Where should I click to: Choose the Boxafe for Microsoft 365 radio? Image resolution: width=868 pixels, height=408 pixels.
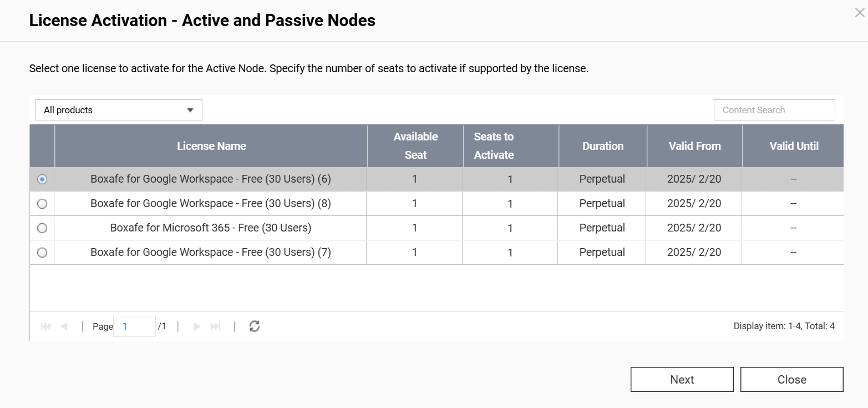(42, 228)
